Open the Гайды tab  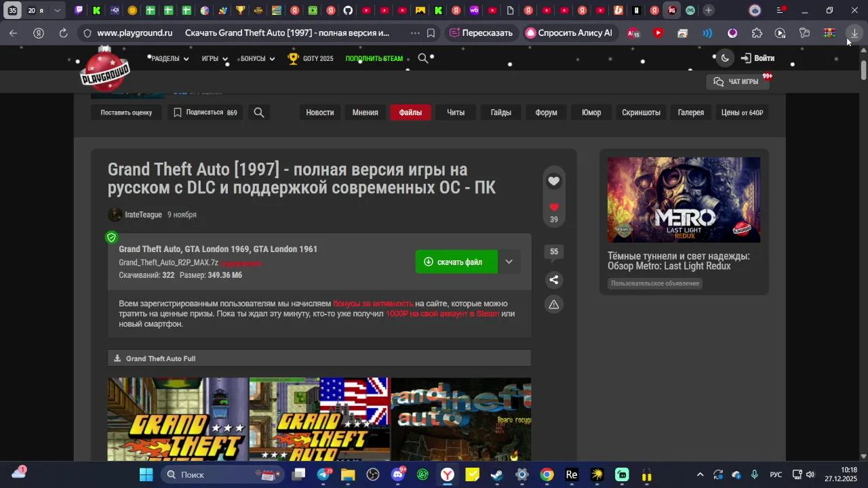click(x=501, y=113)
